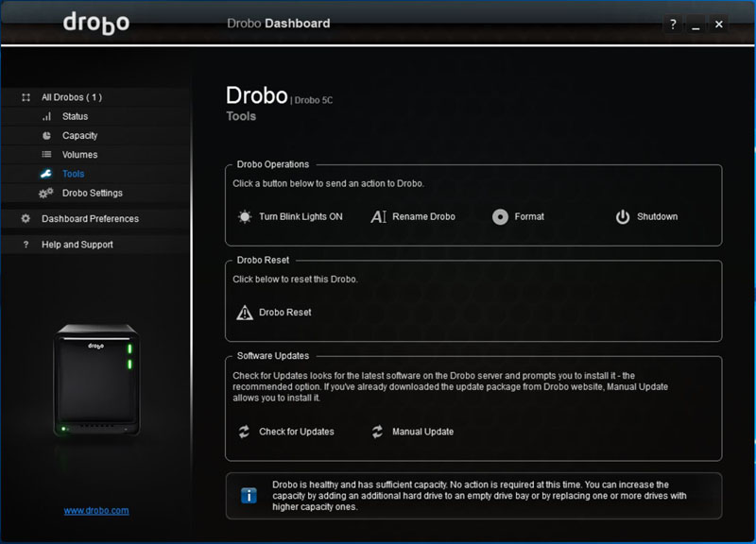Click the Drobo Reset button label

pyautogui.click(x=285, y=313)
